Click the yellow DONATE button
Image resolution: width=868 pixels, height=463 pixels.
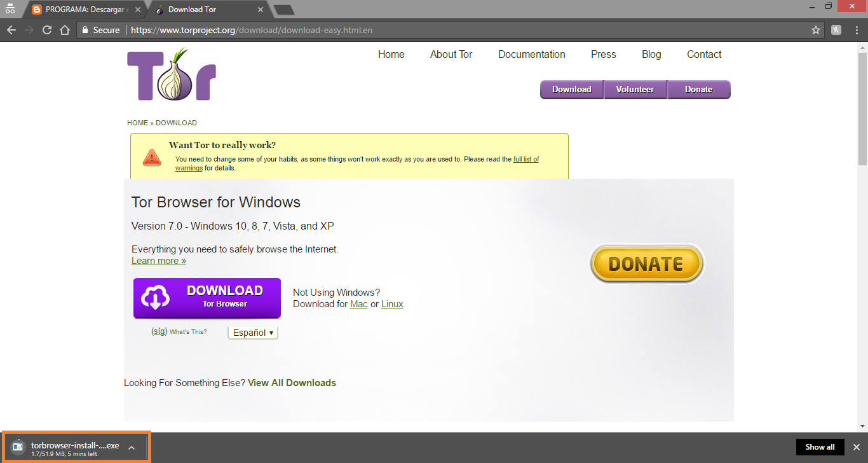[x=646, y=263]
